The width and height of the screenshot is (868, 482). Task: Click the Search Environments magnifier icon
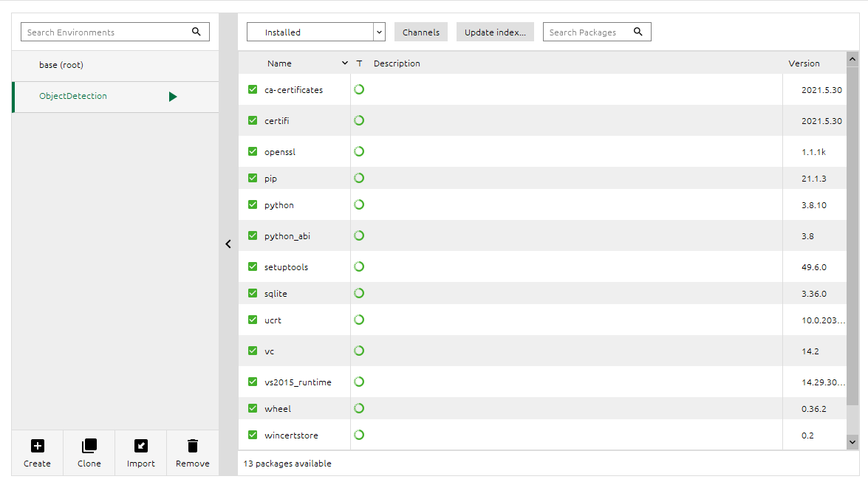(x=196, y=32)
